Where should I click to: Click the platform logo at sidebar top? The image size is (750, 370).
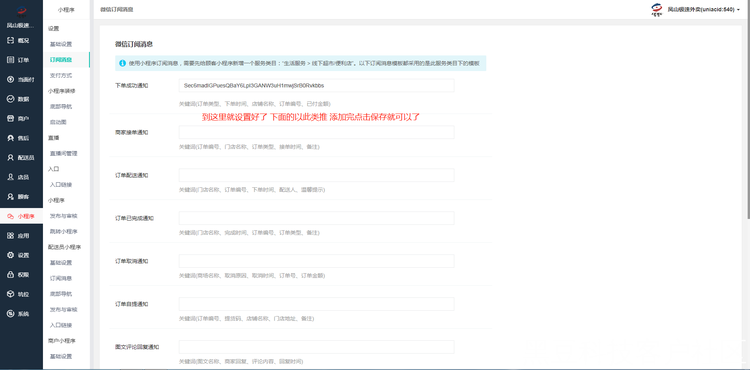pyautogui.click(x=21, y=11)
